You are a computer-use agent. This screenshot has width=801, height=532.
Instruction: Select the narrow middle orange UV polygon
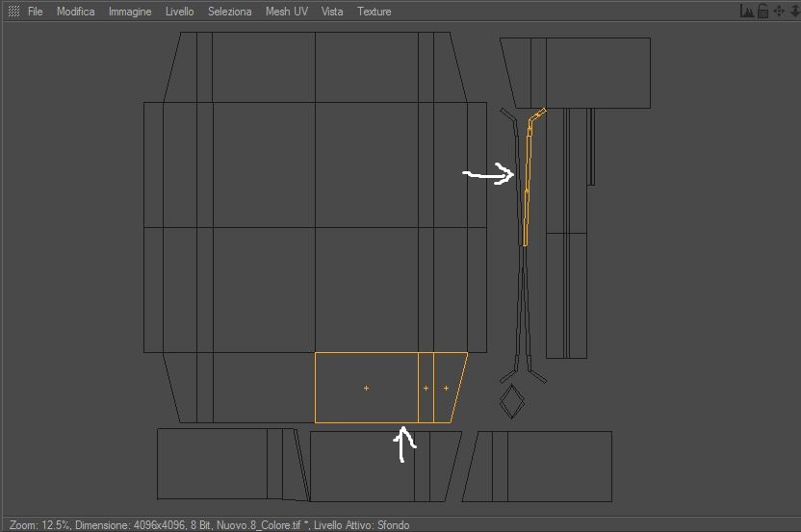click(426, 388)
